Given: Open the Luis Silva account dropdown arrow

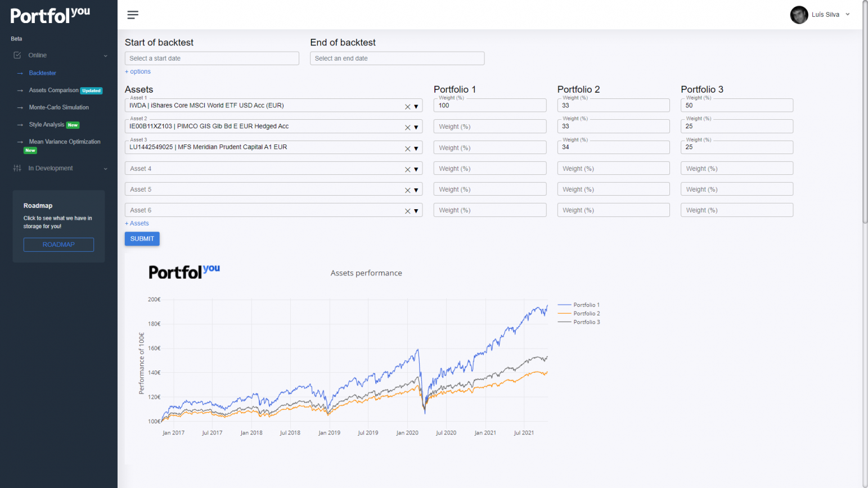Looking at the screenshot, I should (848, 15).
